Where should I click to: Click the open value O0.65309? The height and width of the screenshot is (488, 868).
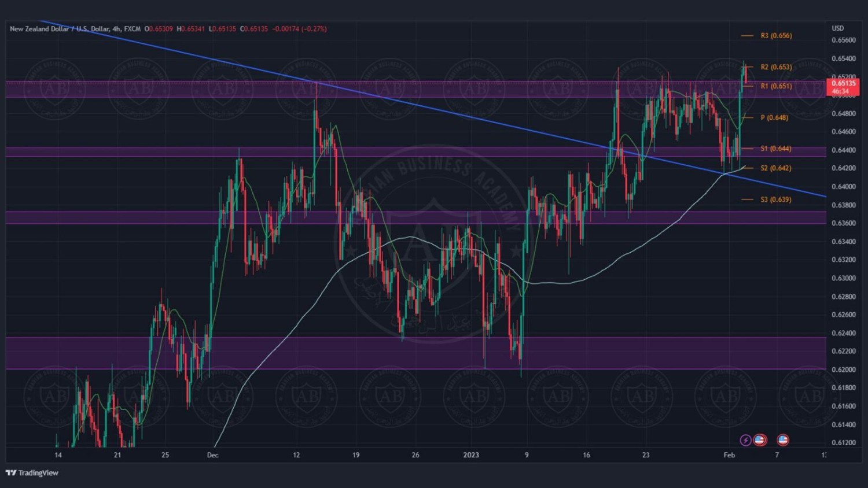[x=159, y=29]
